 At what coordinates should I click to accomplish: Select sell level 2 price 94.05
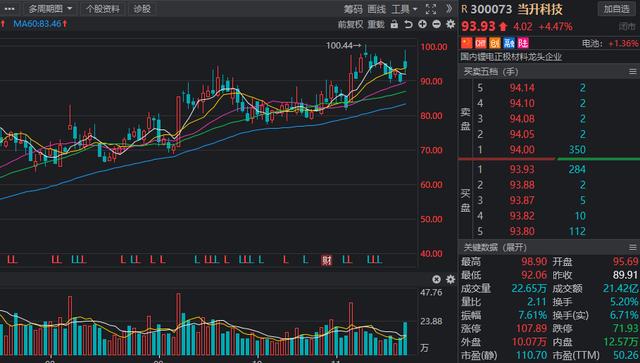(522, 134)
